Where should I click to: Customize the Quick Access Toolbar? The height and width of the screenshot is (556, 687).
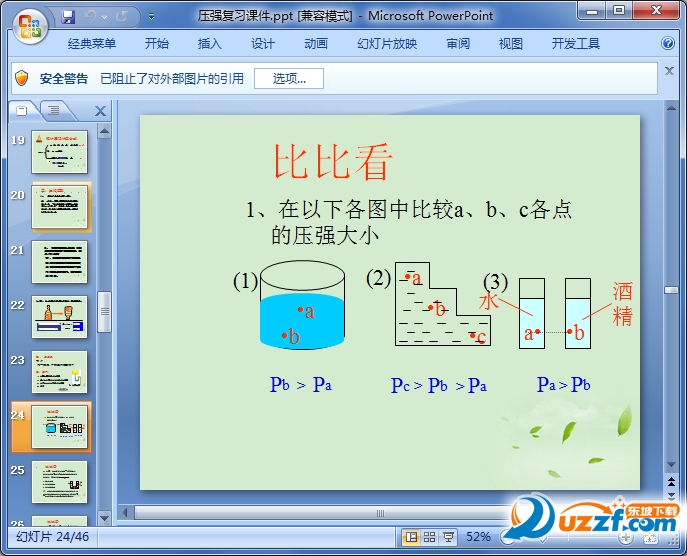(151, 17)
